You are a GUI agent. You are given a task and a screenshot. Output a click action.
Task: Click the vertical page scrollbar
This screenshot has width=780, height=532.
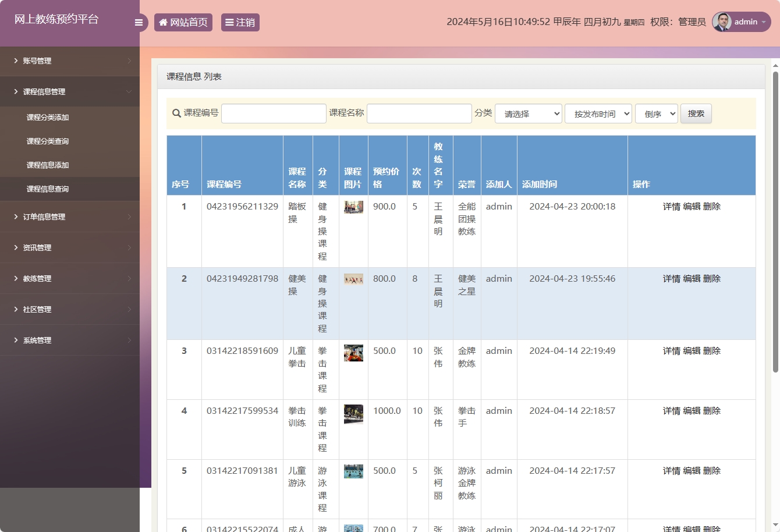click(775, 221)
